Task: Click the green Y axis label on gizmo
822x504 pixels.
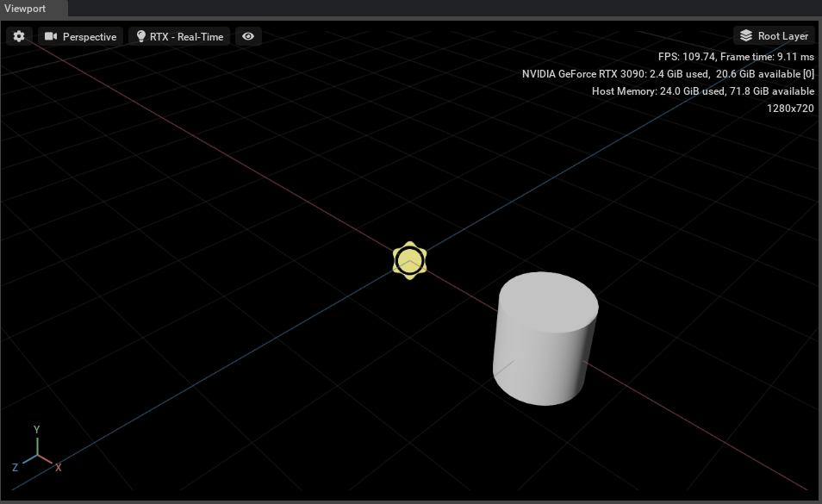Action: click(x=36, y=428)
